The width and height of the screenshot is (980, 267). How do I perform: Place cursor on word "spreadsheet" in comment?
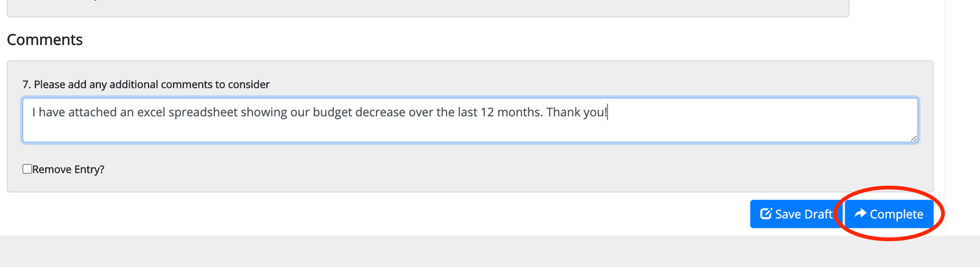pyautogui.click(x=203, y=112)
